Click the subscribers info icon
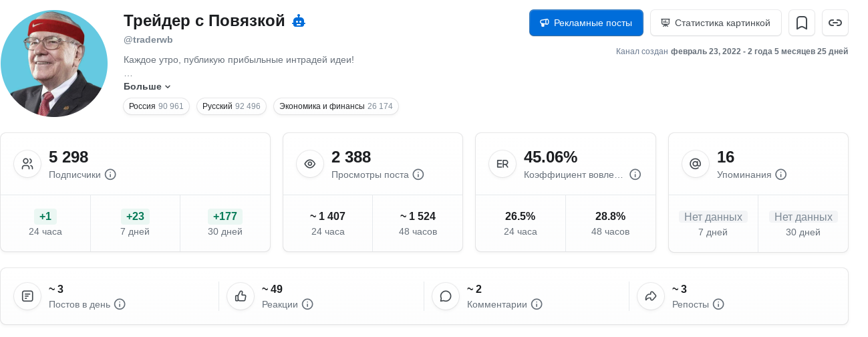Viewport: 868px width, 337px height. [111, 175]
